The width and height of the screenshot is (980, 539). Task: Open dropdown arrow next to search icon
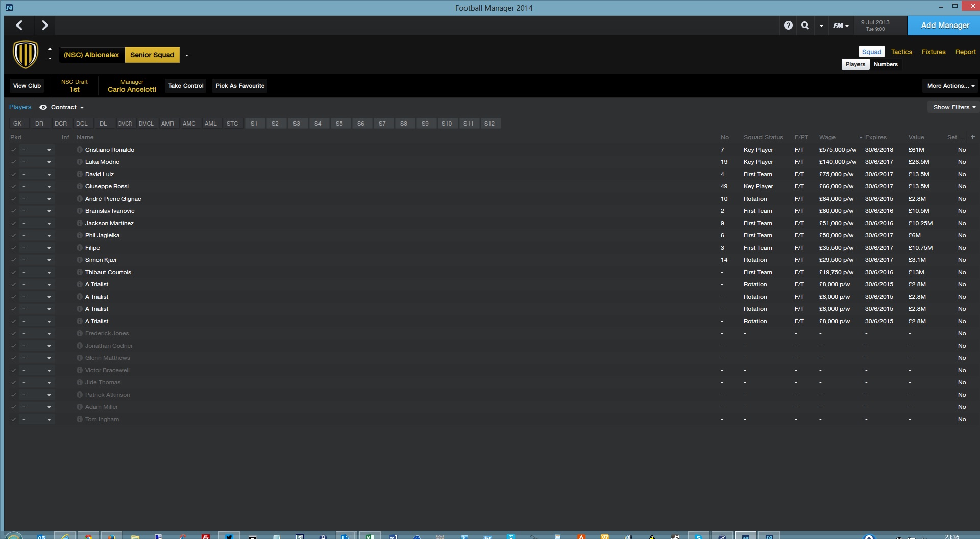point(821,26)
